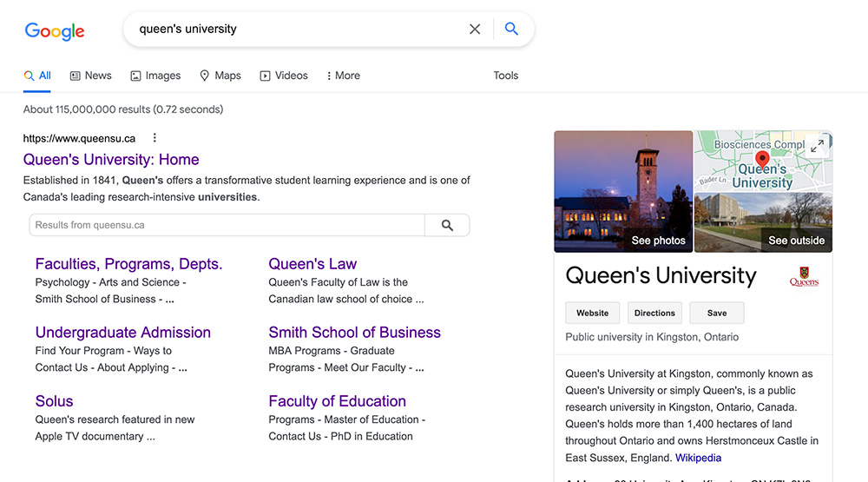Switch to the Videos tab
The image size is (868, 482).
tap(284, 76)
